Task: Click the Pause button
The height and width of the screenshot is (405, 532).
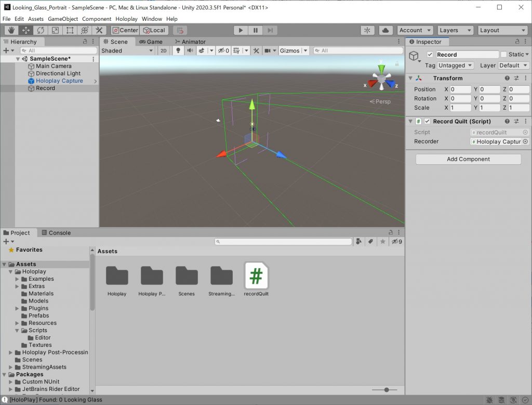Action: click(255, 30)
